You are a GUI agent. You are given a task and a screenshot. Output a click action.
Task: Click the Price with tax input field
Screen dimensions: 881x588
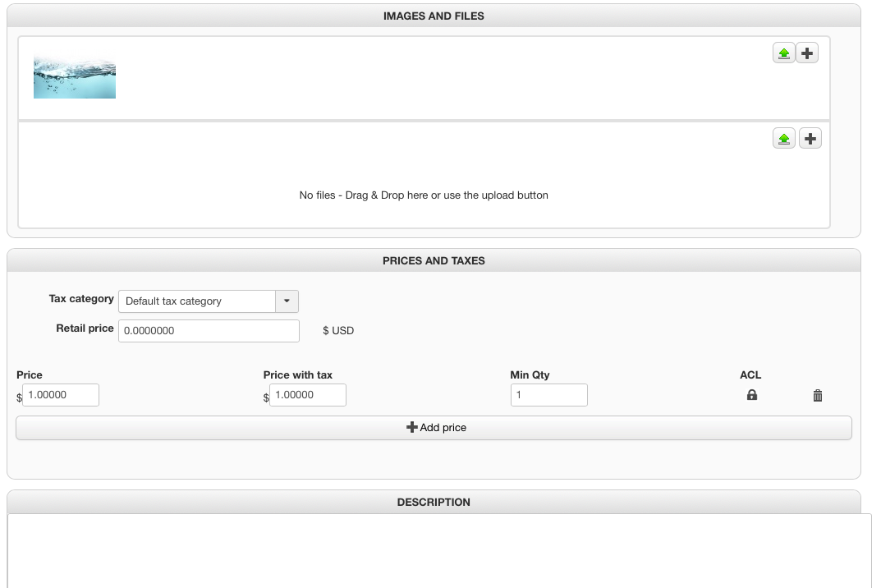click(x=308, y=395)
